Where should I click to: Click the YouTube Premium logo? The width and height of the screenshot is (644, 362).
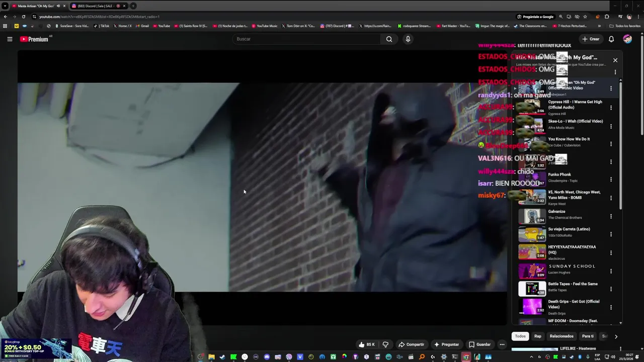coord(34,39)
